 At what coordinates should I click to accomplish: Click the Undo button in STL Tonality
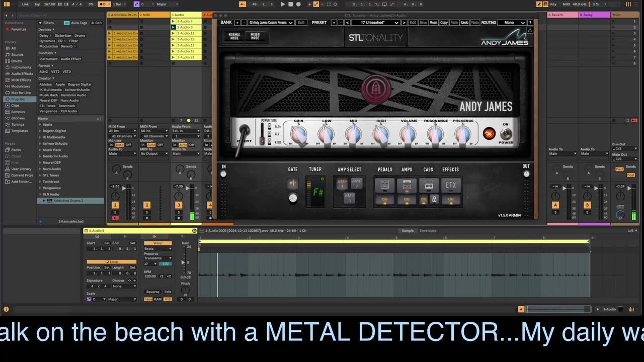click(465, 23)
